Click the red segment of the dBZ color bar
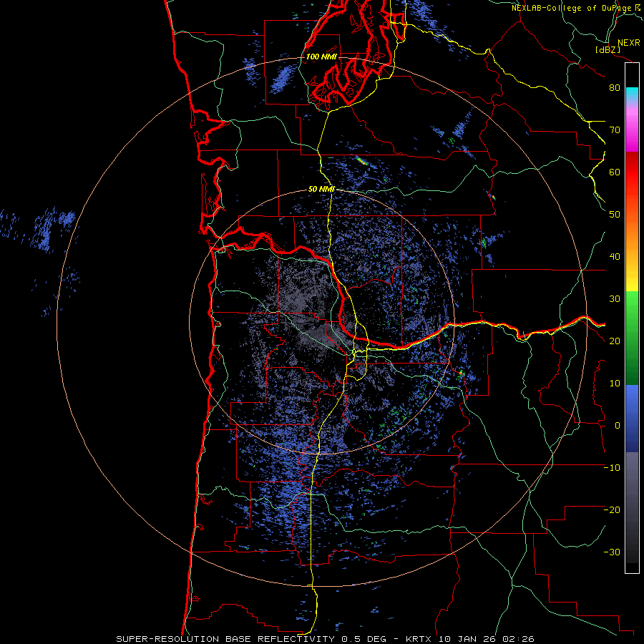The width and height of the screenshot is (644, 644). click(x=632, y=172)
